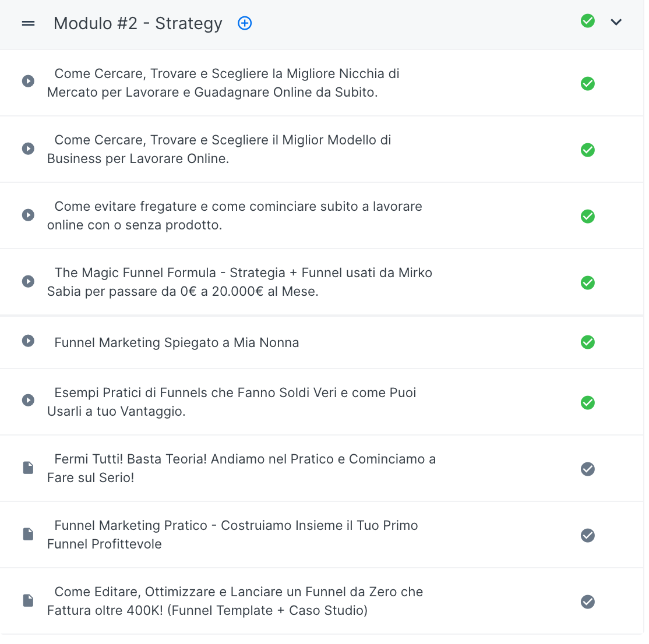Open The Magic Funnel Formula lesson title
The width and height of the screenshot is (649, 644).
click(x=239, y=282)
